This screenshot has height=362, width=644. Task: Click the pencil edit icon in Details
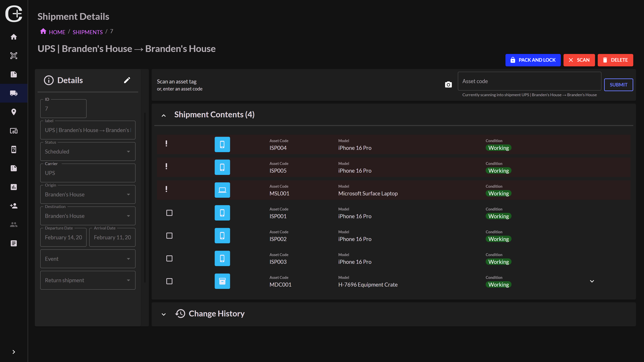tap(127, 80)
